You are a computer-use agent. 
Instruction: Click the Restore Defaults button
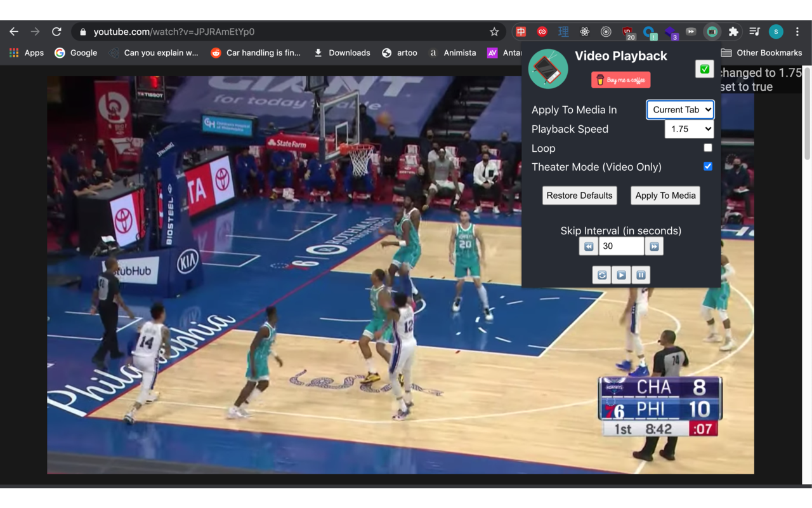pyautogui.click(x=579, y=195)
